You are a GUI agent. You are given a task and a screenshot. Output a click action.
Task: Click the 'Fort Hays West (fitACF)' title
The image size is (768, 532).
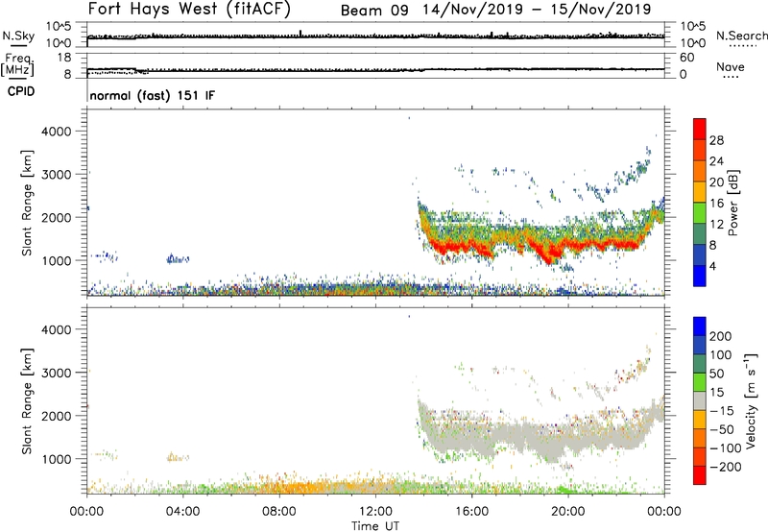click(x=189, y=9)
